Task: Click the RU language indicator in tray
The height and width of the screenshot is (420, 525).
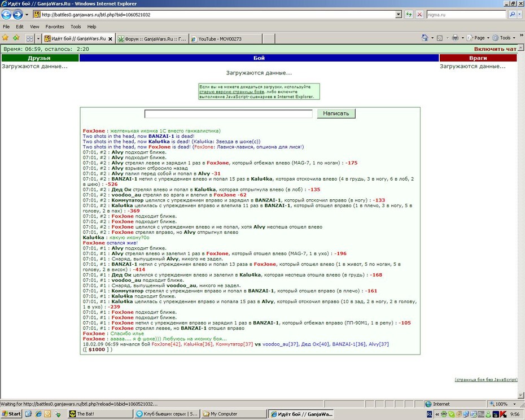Action: coord(430,414)
